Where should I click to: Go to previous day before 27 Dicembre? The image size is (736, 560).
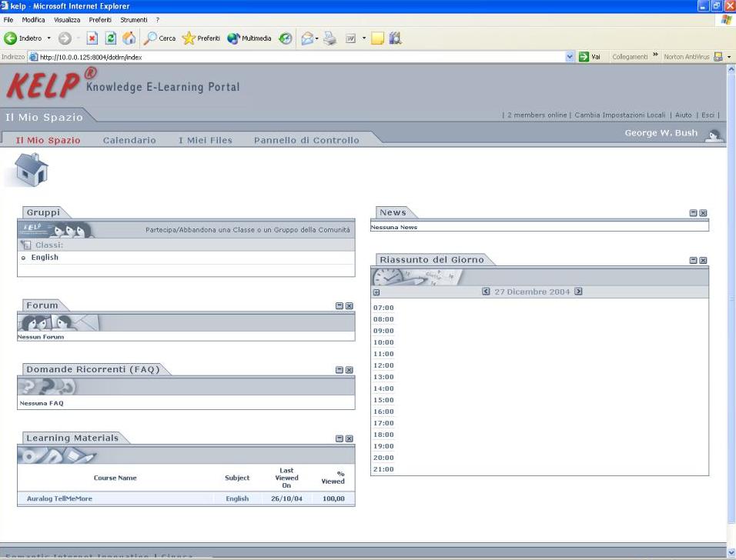point(486,292)
